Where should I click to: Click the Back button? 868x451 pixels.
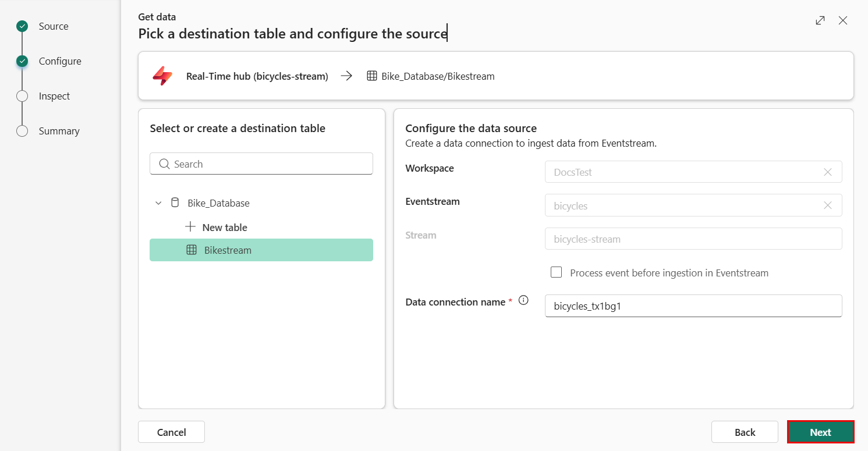(744, 432)
